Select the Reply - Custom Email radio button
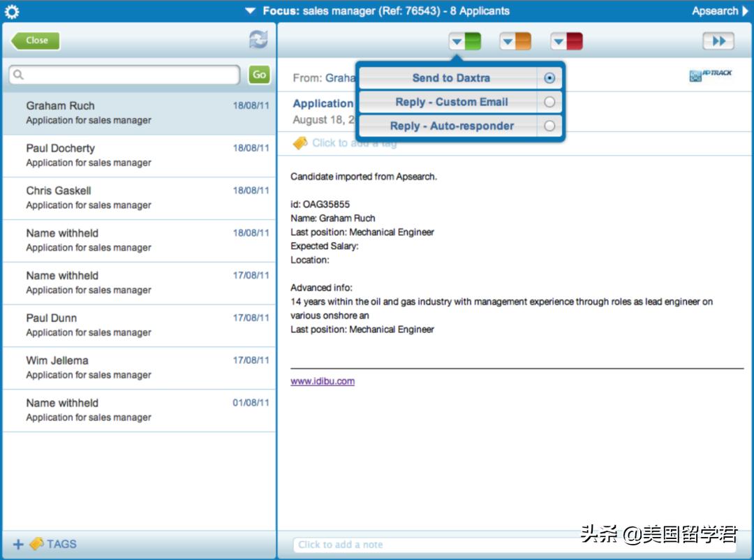 (549, 102)
